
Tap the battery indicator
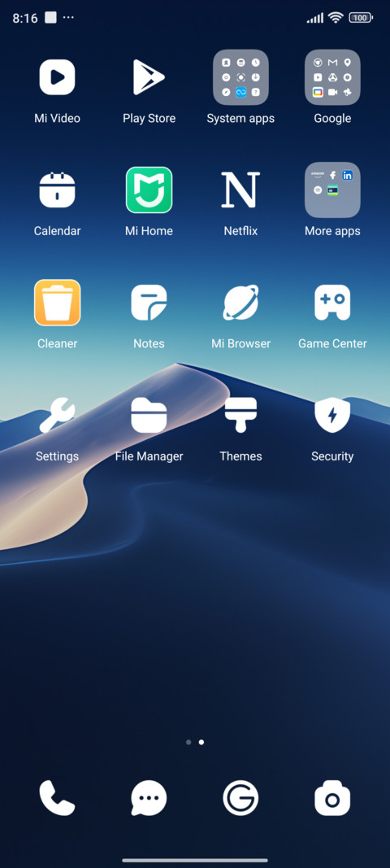361,18
